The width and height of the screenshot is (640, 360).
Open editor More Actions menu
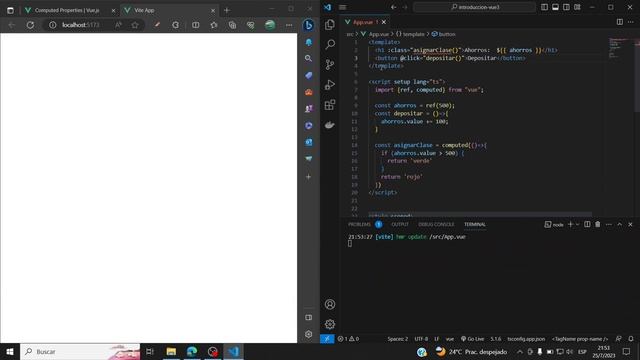click(631, 22)
